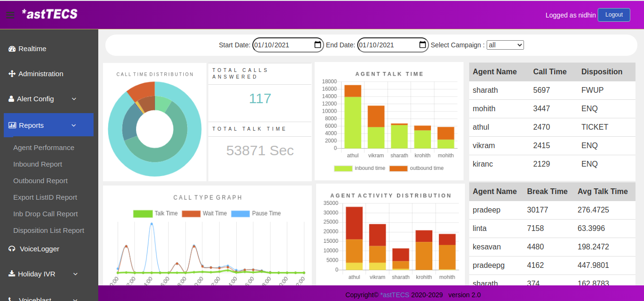Open the Inbound Report menu item

38,164
